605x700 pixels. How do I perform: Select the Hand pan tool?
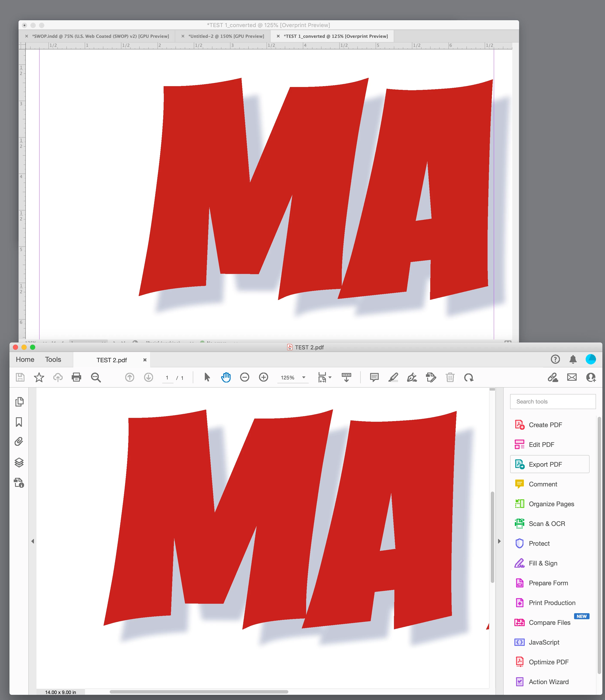226,377
